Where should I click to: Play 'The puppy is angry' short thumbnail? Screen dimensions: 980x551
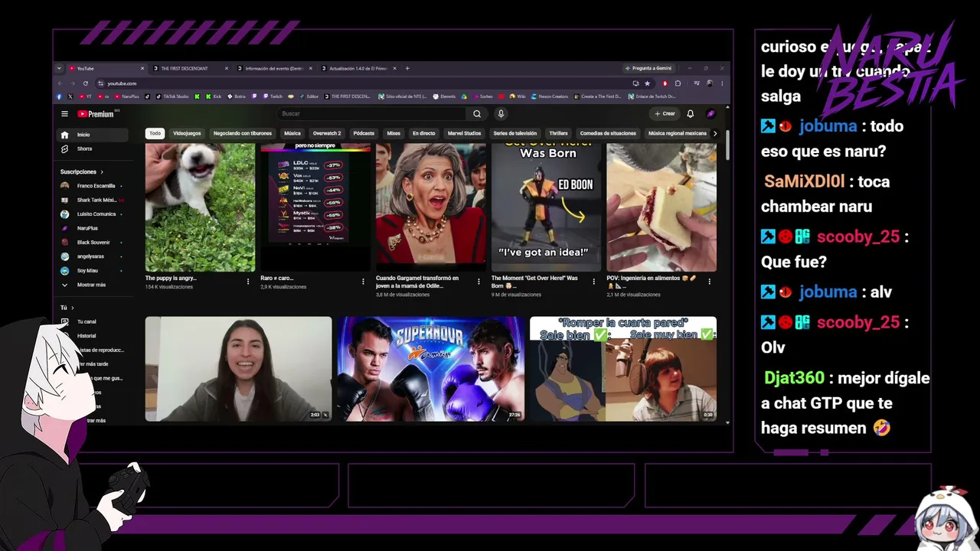pos(200,207)
